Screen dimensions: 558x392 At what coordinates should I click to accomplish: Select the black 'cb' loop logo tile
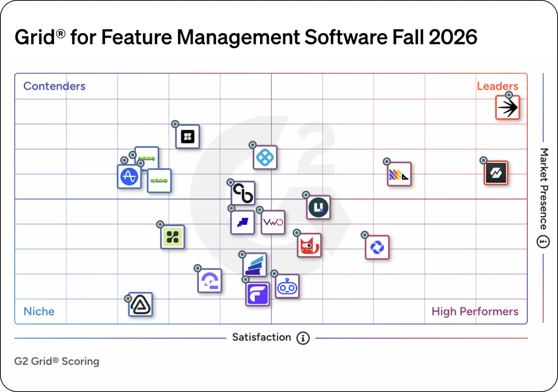click(x=243, y=193)
